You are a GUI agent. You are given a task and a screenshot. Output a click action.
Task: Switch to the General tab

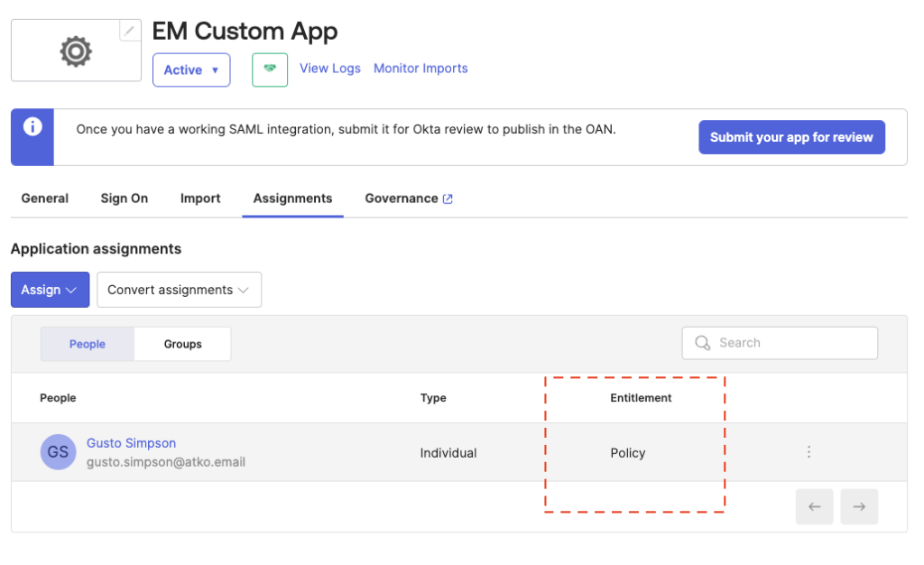point(45,199)
